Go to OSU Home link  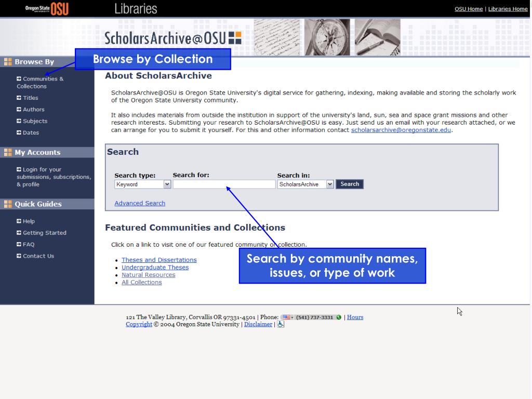469,9
